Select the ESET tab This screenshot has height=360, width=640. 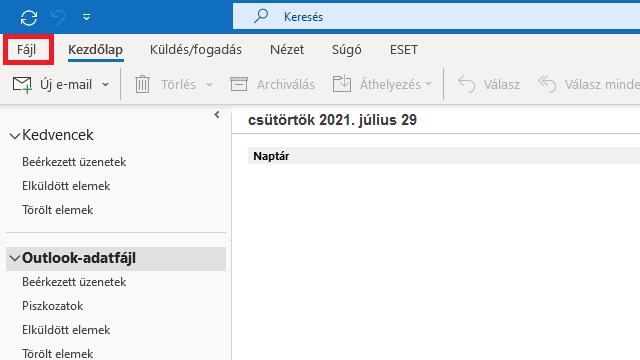tap(404, 50)
